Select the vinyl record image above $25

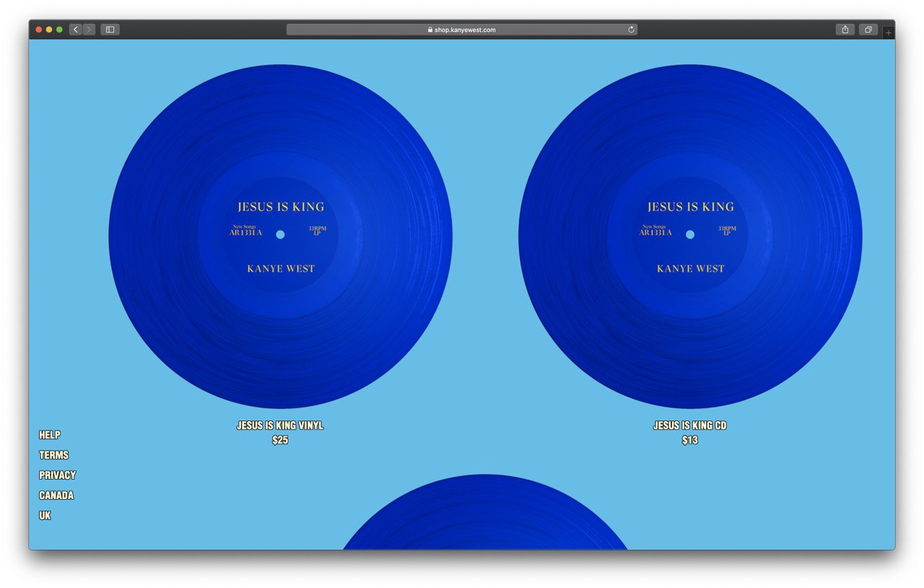pos(281,236)
